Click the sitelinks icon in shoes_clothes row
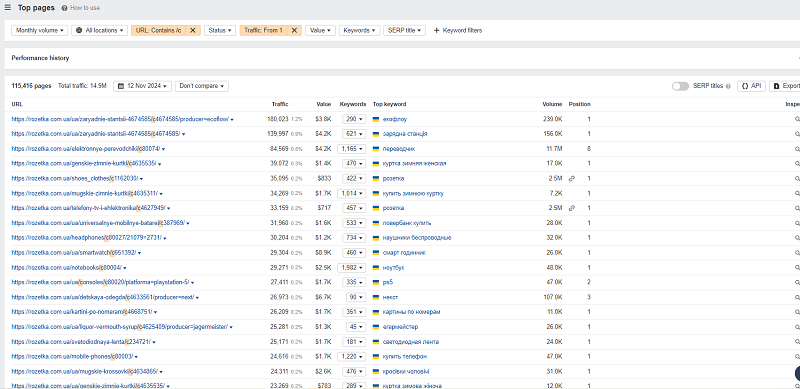The width and height of the screenshot is (800, 389). pos(572,179)
